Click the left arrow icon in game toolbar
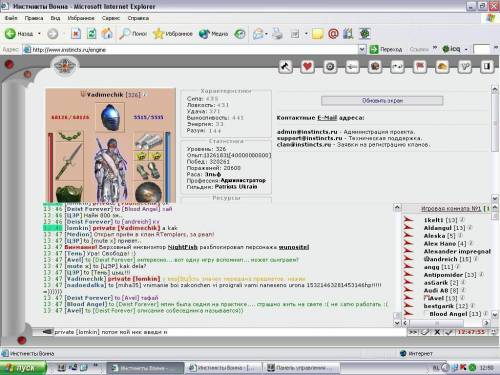500x375 pixels. (x=352, y=67)
